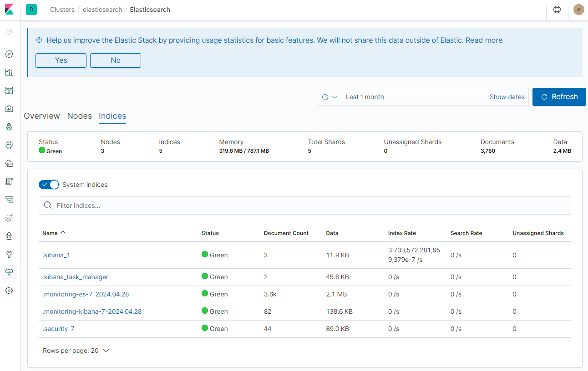
Task: Select the Indices tab
Action: pos(112,116)
